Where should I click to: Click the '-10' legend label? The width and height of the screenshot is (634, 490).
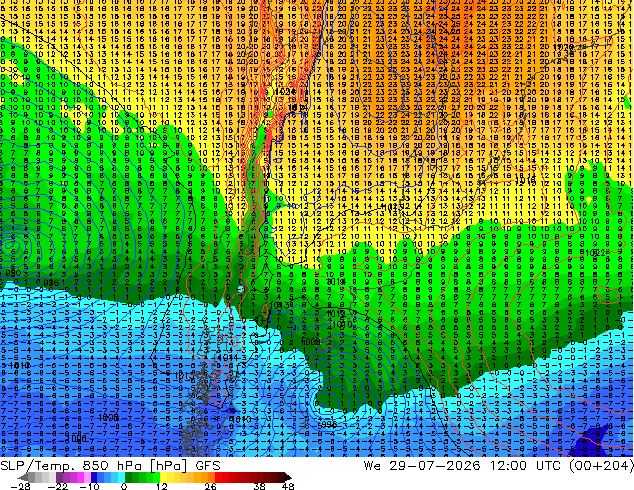tap(89, 486)
